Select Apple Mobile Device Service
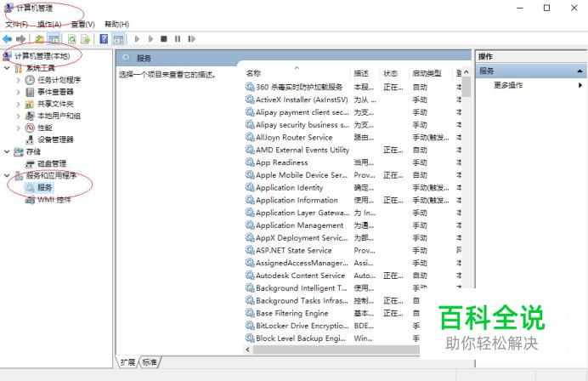 click(x=353, y=175)
